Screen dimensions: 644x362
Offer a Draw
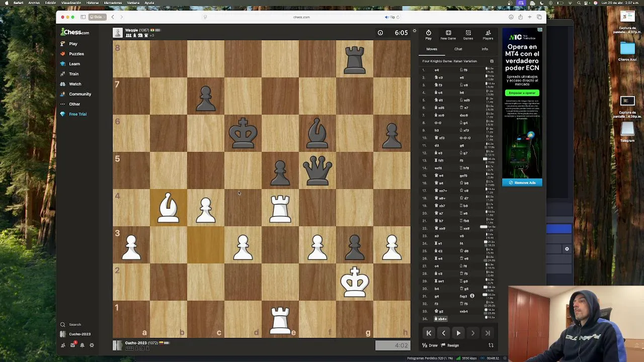430,345
